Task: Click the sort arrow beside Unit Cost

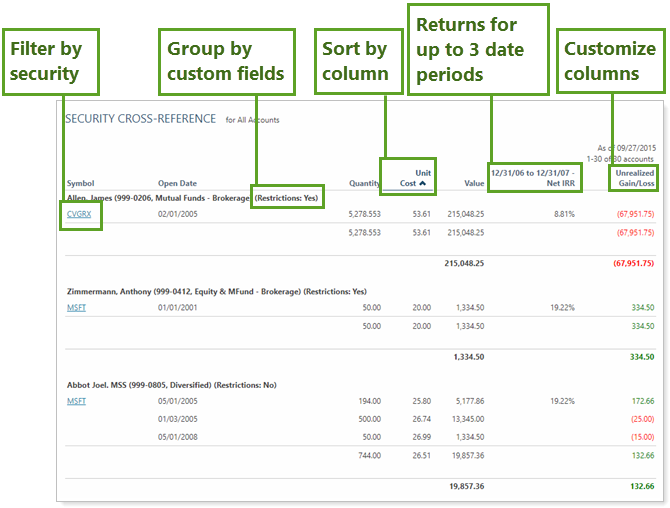Action: coord(422,184)
